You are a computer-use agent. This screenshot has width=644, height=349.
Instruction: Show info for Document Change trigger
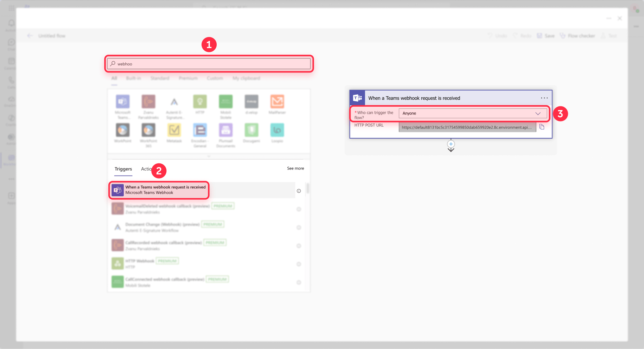point(299,228)
